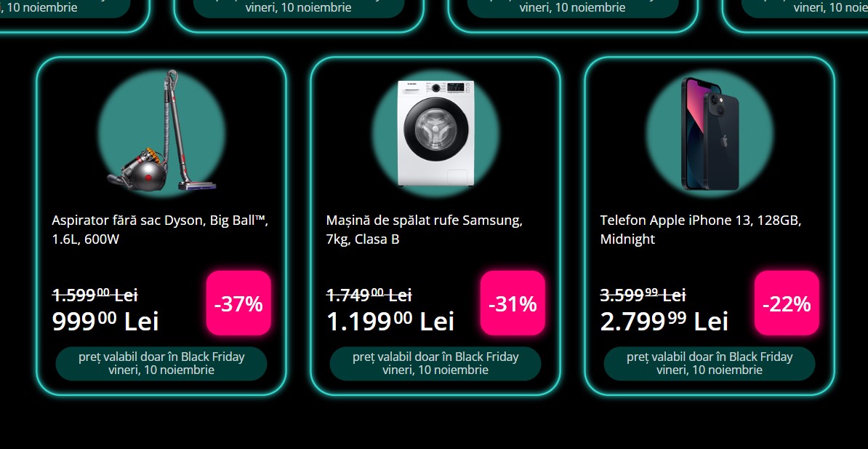Click the Dyson Big Ball vacuum image
The height and width of the screenshot is (449, 868).
pyautogui.click(x=161, y=131)
